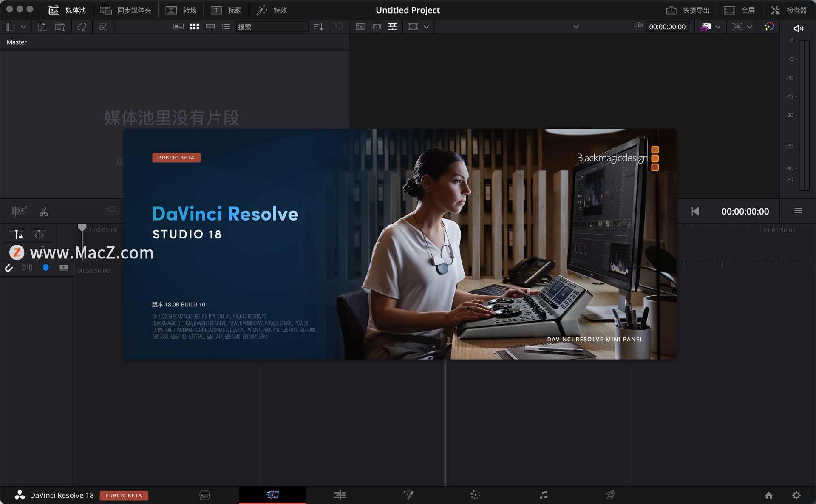Expand the camera snapshot options dropdown

point(718,27)
